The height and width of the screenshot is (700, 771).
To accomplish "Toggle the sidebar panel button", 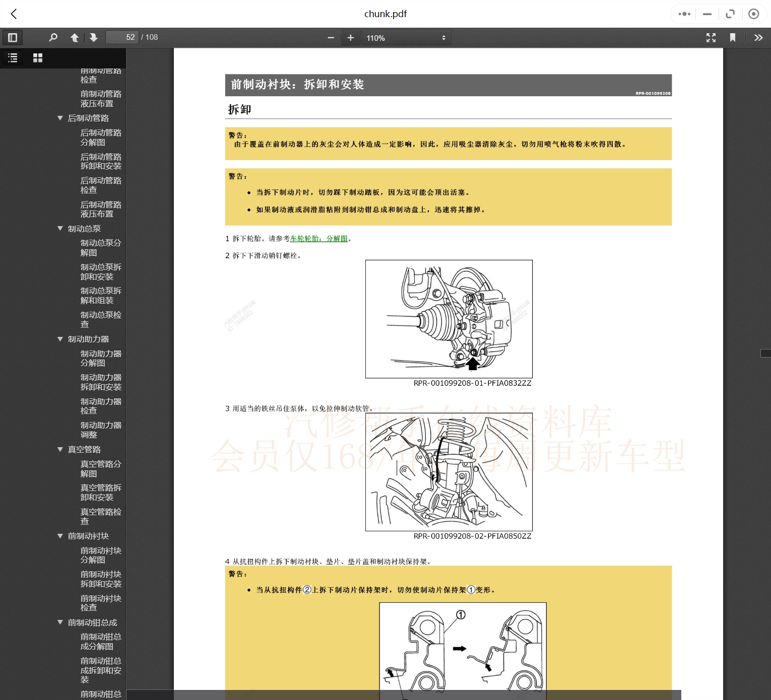I will (13, 37).
